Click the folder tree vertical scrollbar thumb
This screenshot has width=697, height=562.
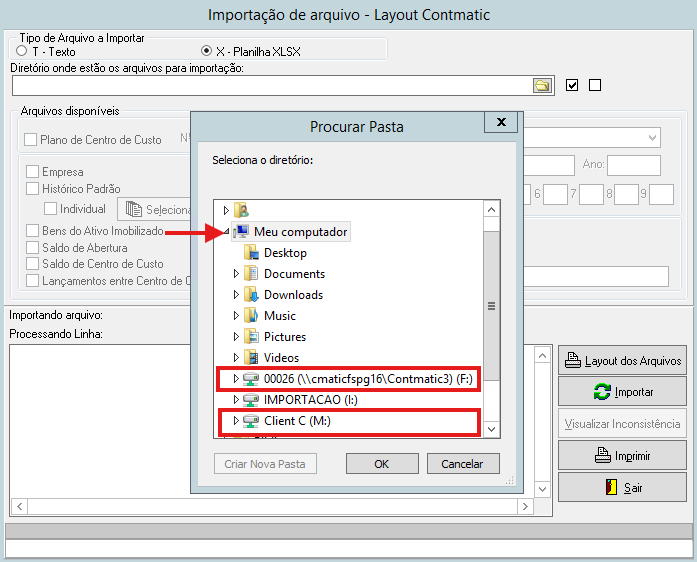pyautogui.click(x=491, y=306)
